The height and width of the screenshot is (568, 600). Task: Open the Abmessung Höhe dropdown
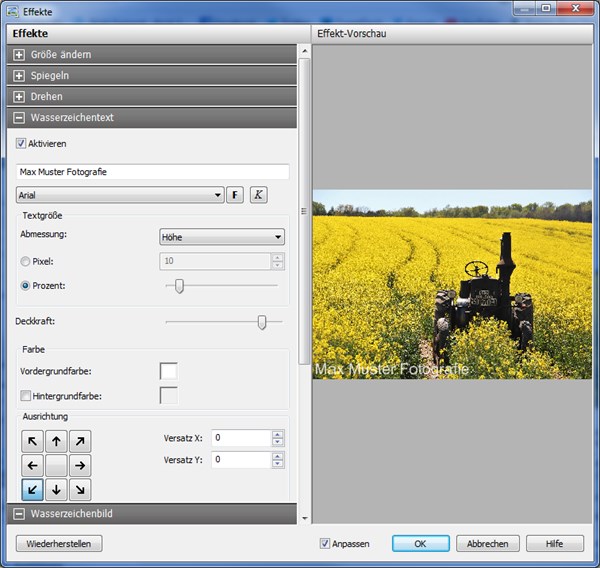222,237
